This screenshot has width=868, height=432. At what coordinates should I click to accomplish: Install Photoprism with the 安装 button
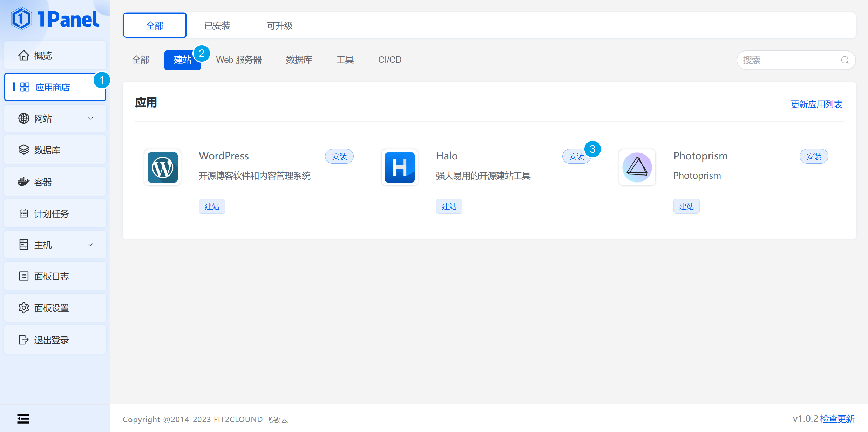pyautogui.click(x=814, y=156)
